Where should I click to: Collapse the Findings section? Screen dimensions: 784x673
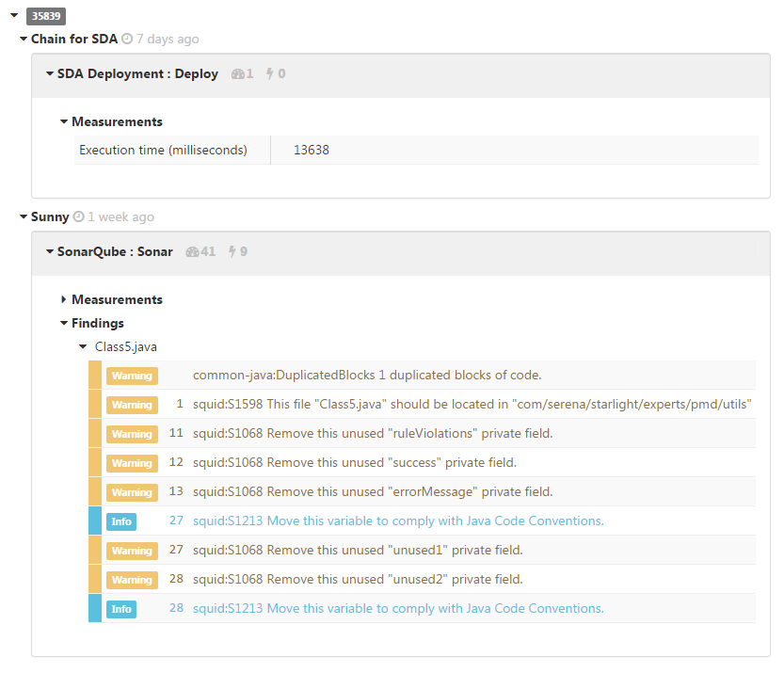point(63,323)
